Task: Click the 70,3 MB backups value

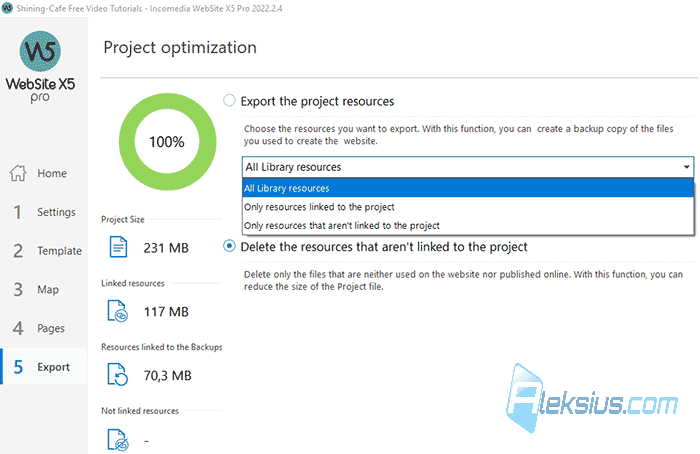Action: [x=167, y=375]
